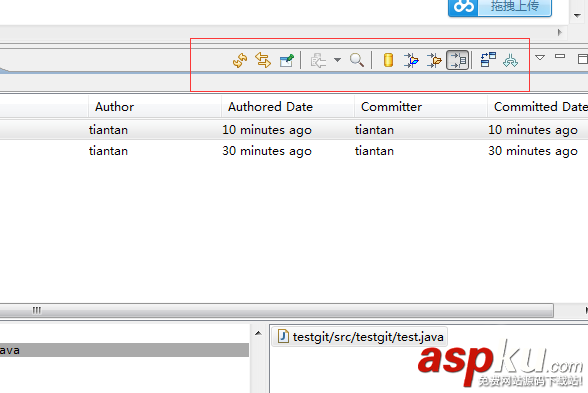Maximize the History view panel
Screen dimensions: 588x393
click(583, 59)
